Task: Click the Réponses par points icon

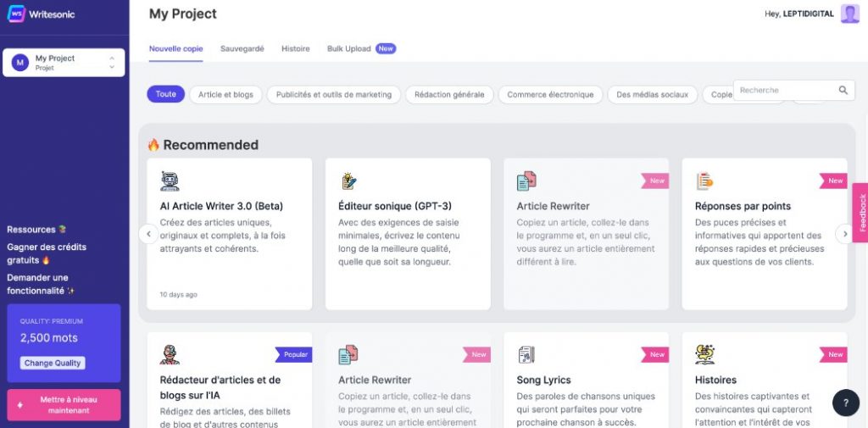Action: pos(704,181)
